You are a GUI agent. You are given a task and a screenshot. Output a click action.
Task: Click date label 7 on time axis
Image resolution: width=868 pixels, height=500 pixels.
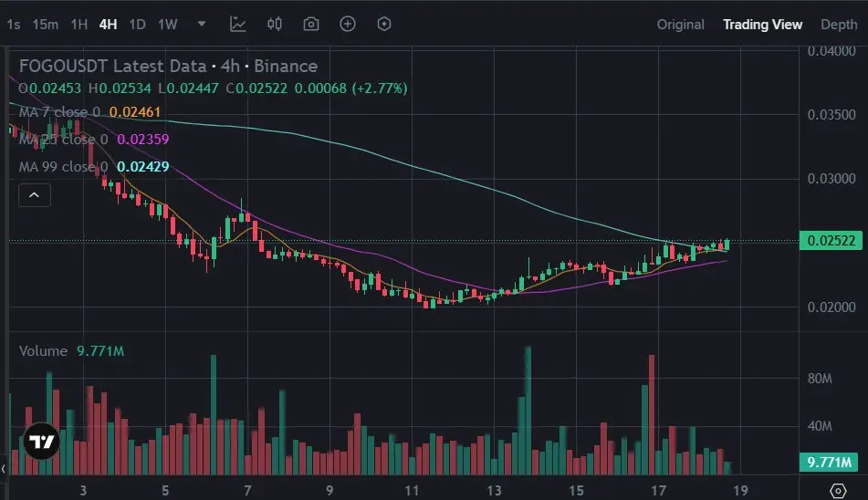pyautogui.click(x=247, y=490)
